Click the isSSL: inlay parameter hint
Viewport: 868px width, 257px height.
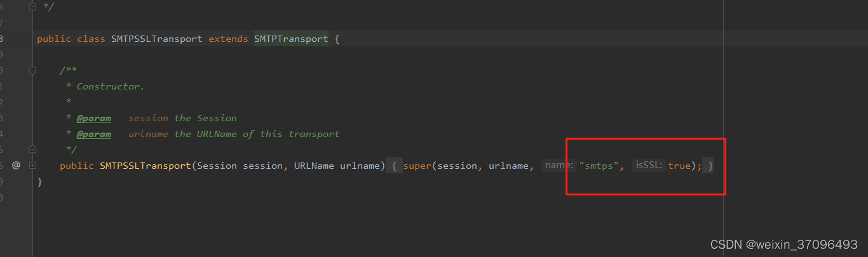[649, 166]
